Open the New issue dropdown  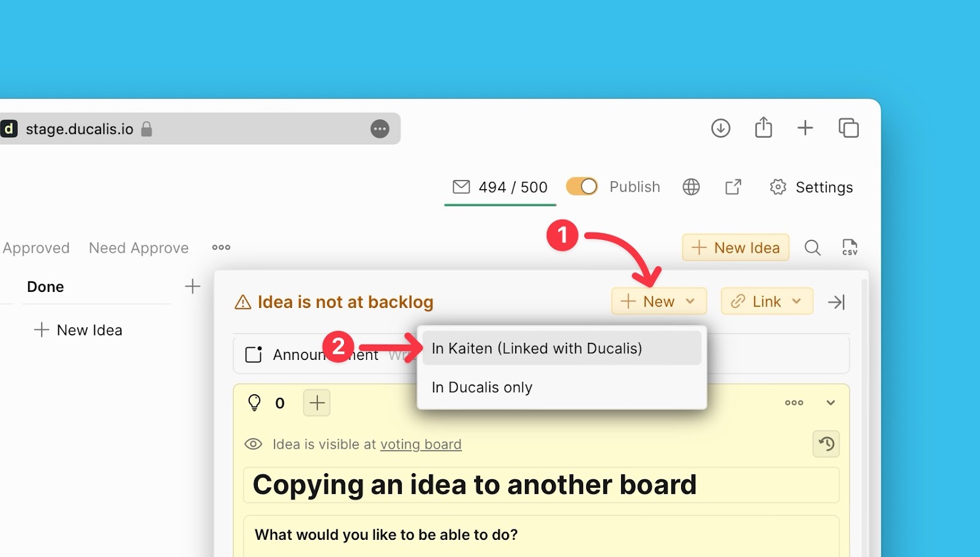(658, 302)
